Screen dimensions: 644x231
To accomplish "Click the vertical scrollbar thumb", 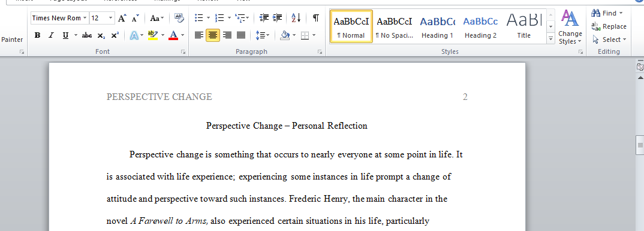I will click(x=640, y=145).
